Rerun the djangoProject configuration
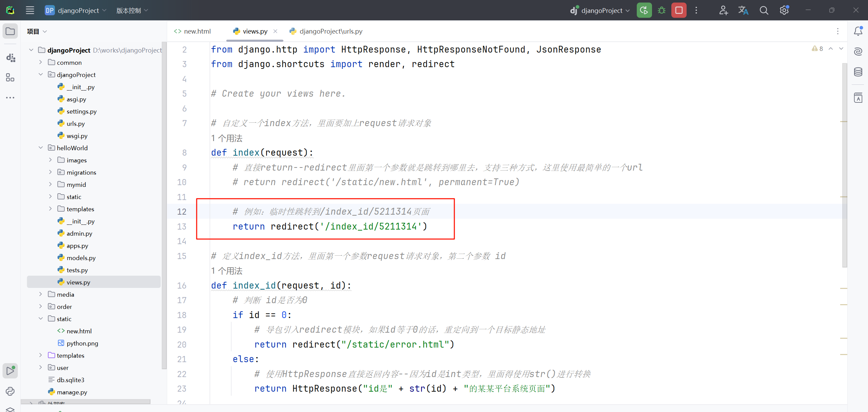 [644, 10]
